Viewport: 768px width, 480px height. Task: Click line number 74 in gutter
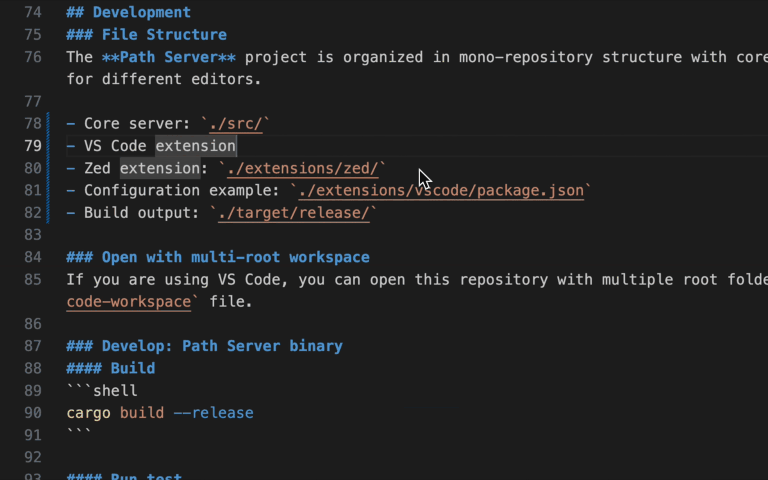pyautogui.click(x=33, y=12)
